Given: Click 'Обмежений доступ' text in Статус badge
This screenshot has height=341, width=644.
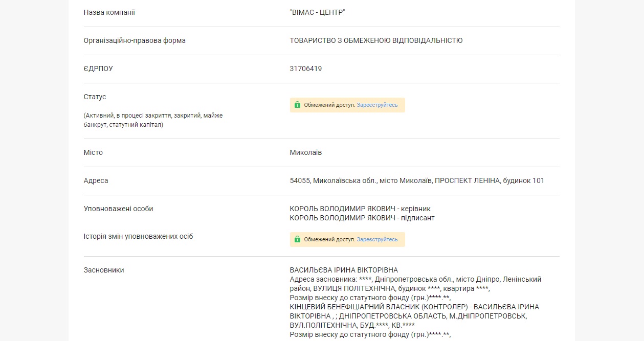Looking at the screenshot, I should (329, 105).
